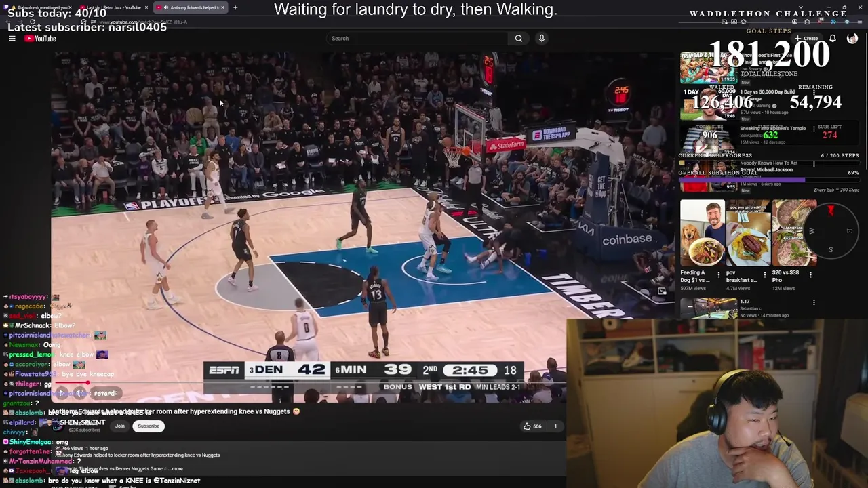Click chat username MrSchnack
The image size is (868, 488).
tap(33, 325)
